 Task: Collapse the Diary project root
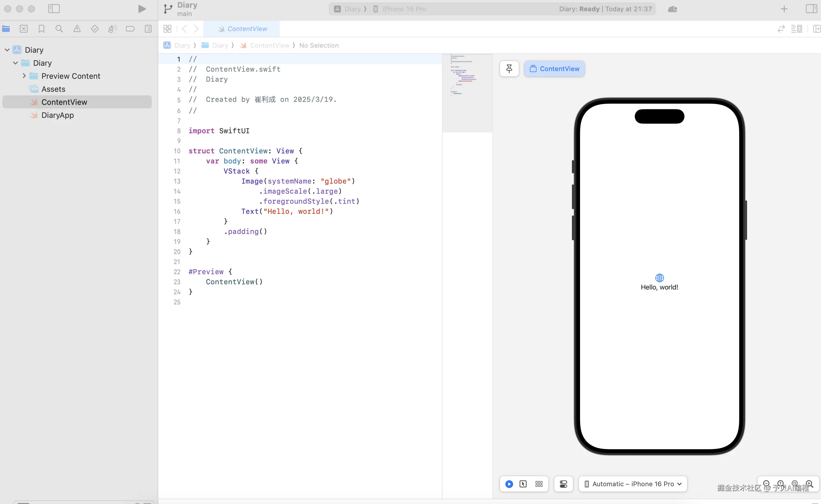tap(7, 50)
